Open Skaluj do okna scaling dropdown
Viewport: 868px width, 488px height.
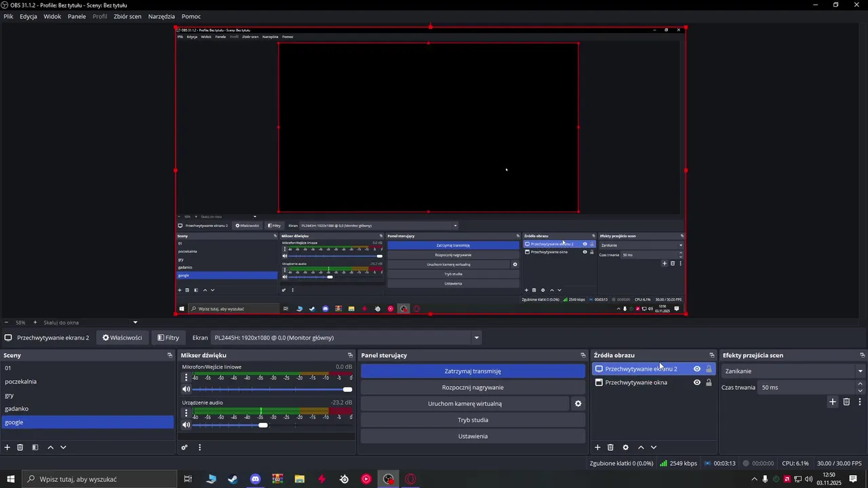point(90,323)
